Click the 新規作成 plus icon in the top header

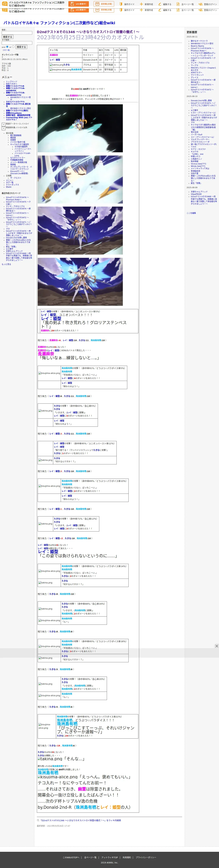click(142, 4)
